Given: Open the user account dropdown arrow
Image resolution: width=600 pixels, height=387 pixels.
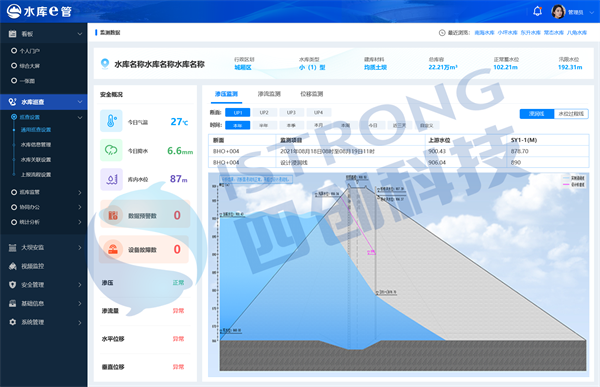Looking at the screenshot, I should (x=592, y=12).
